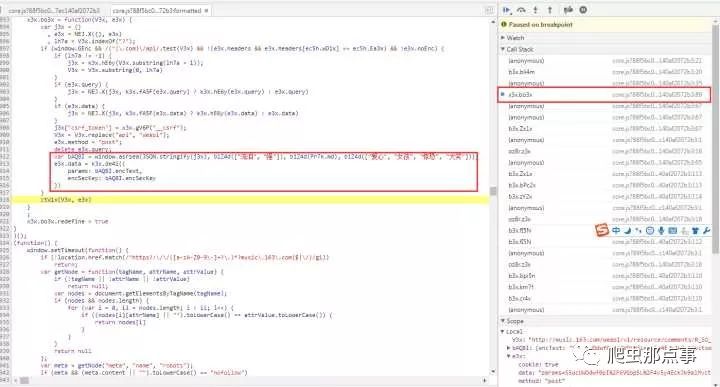This screenshot has height=387, width=720.
Task: Open Sogou input method logo
Action: 602,230
